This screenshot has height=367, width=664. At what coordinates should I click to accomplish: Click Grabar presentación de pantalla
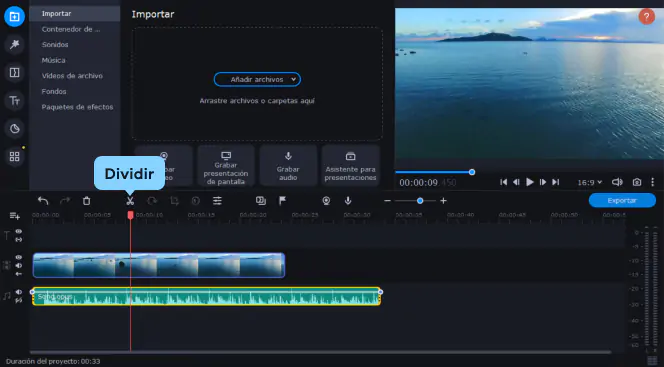[x=226, y=166]
